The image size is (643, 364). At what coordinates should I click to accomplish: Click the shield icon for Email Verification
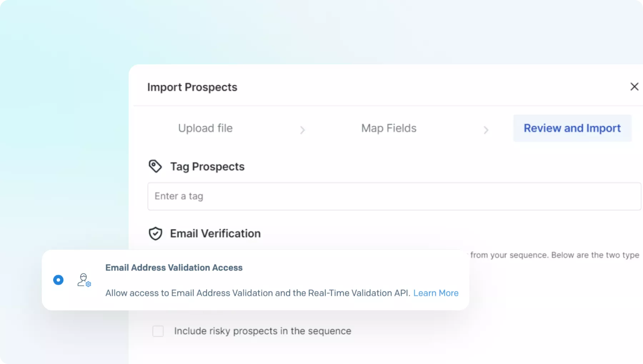(x=155, y=234)
